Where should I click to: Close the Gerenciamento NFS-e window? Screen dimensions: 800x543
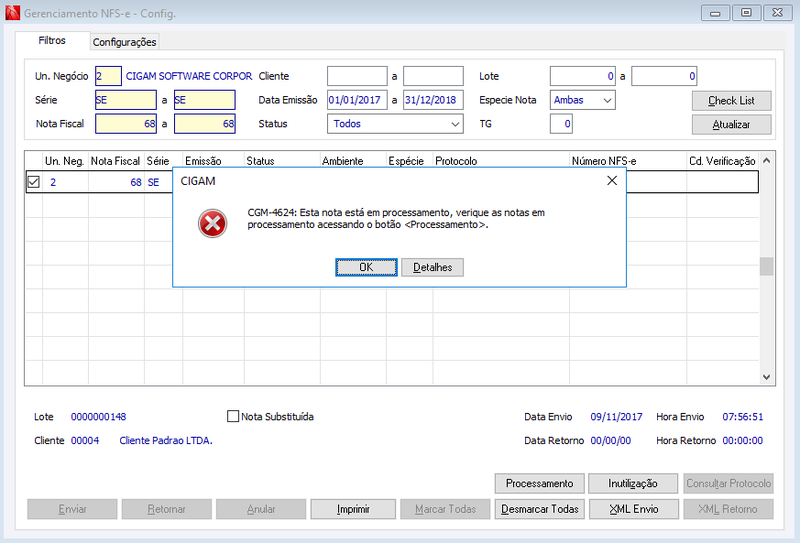coord(778,13)
